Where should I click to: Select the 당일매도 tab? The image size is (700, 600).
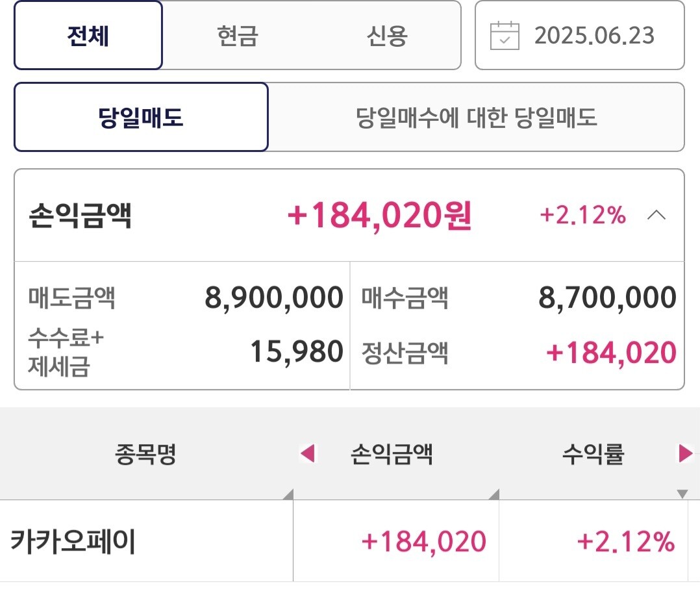click(x=141, y=118)
